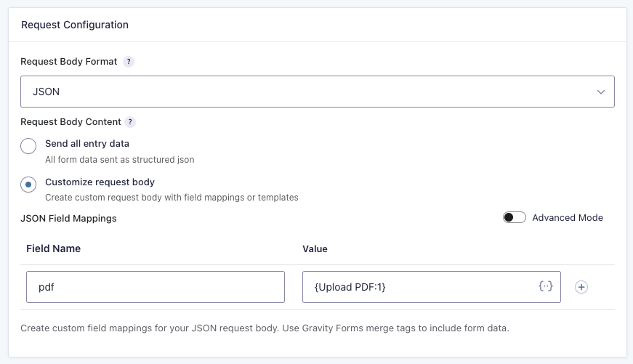Click the JSON Field Mappings label
633x364 pixels.
(68, 218)
